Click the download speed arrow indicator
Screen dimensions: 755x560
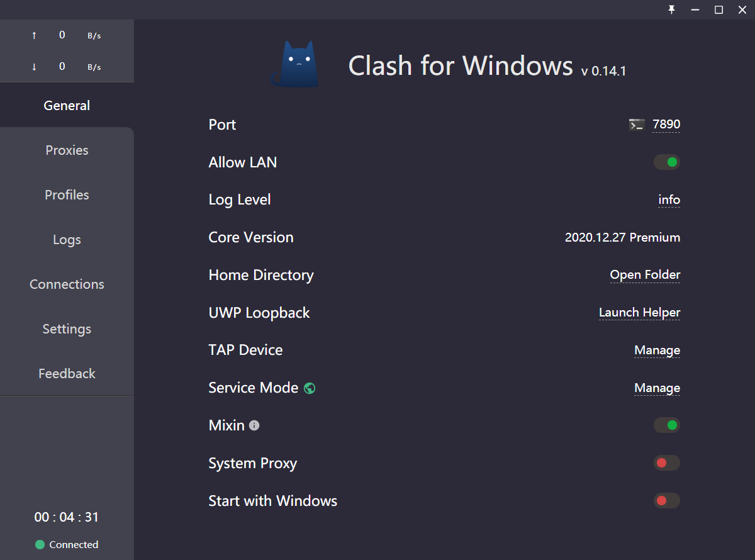coord(34,67)
